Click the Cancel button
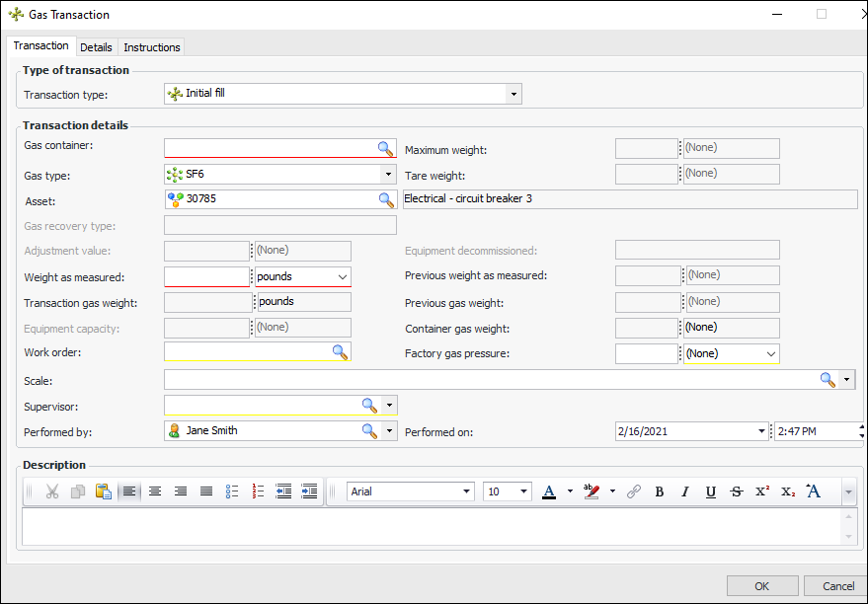The image size is (868, 604). pyautogui.click(x=837, y=585)
